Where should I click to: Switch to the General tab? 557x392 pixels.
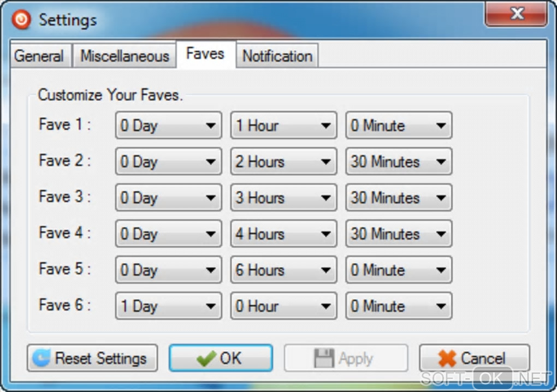pyautogui.click(x=39, y=56)
